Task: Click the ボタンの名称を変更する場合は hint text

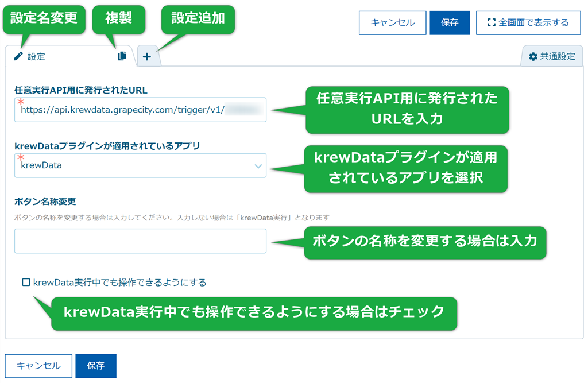Action: pyautogui.click(x=172, y=218)
